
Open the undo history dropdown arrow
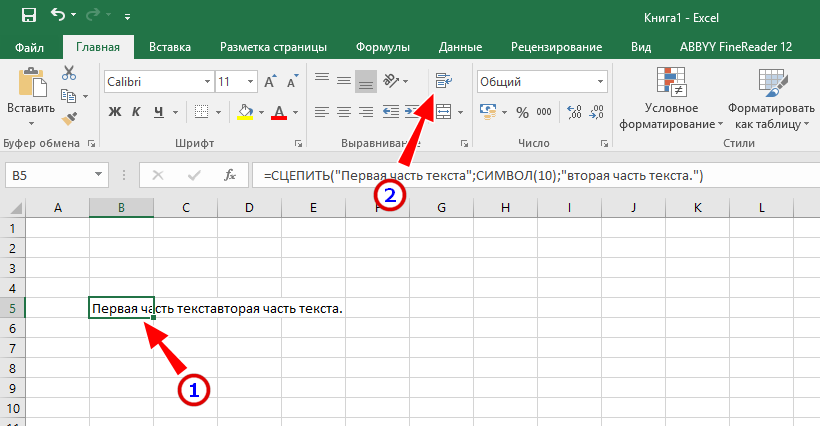coord(73,15)
